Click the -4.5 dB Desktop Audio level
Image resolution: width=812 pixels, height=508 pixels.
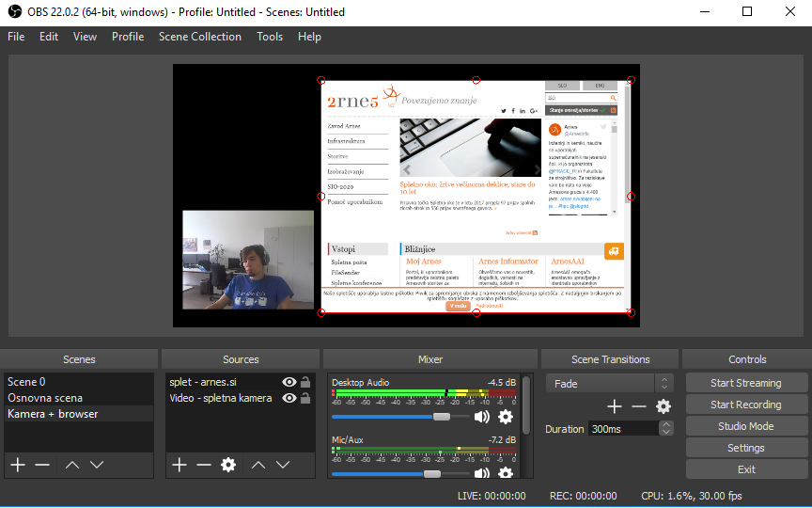click(502, 383)
